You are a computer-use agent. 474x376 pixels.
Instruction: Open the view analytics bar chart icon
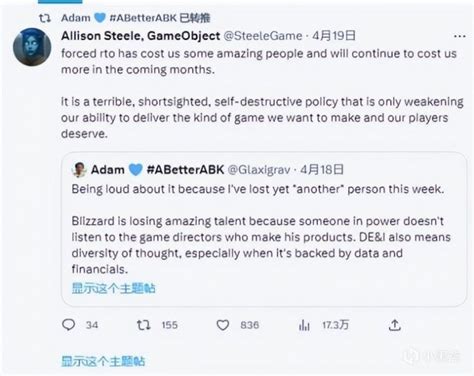(x=304, y=325)
